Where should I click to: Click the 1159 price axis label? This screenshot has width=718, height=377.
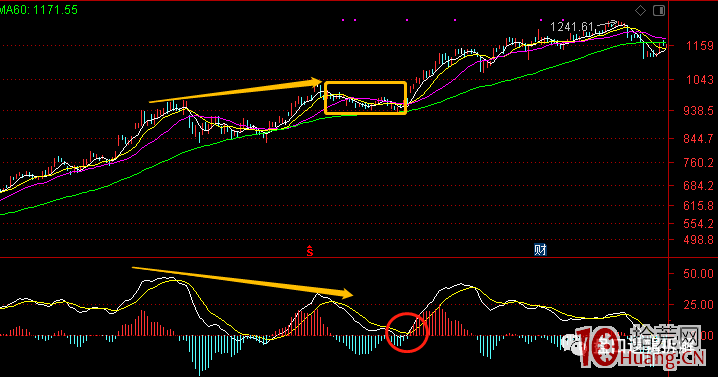(x=700, y=46)
